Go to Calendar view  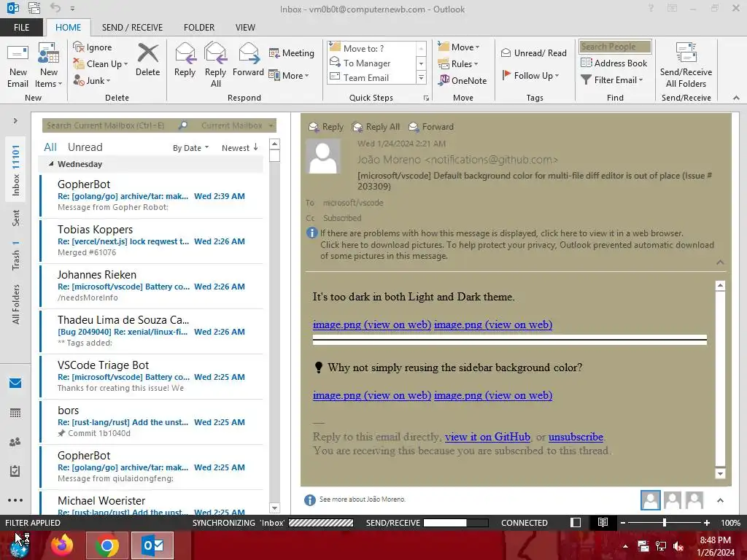pos(15,413)
